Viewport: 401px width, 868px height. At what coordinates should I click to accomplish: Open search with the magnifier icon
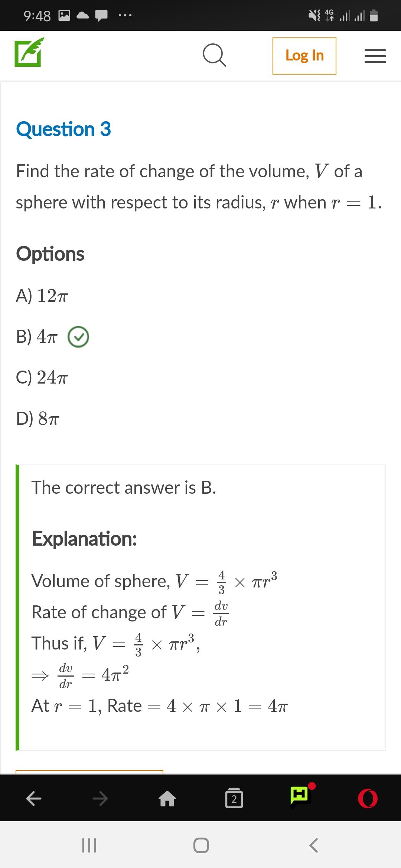point(215,55)
